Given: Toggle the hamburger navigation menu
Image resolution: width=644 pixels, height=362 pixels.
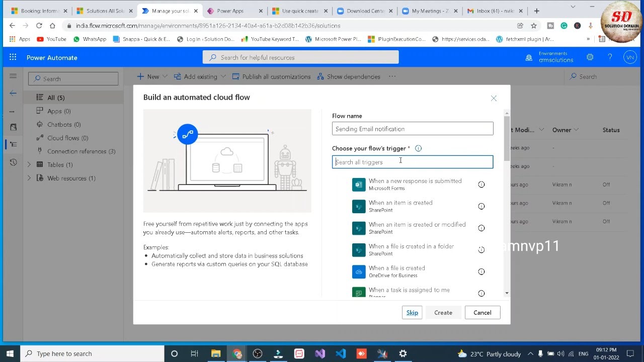Looking at the screenshot, I should point(13,76).
